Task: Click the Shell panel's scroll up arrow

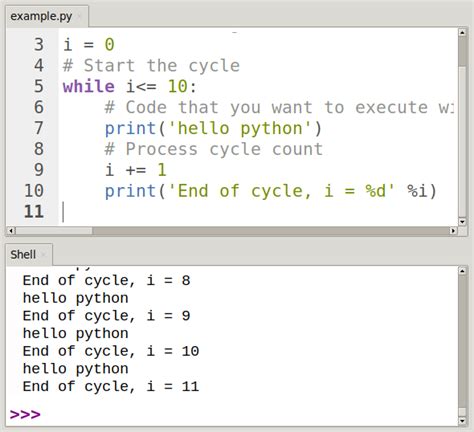Action: tap(462, 271)
